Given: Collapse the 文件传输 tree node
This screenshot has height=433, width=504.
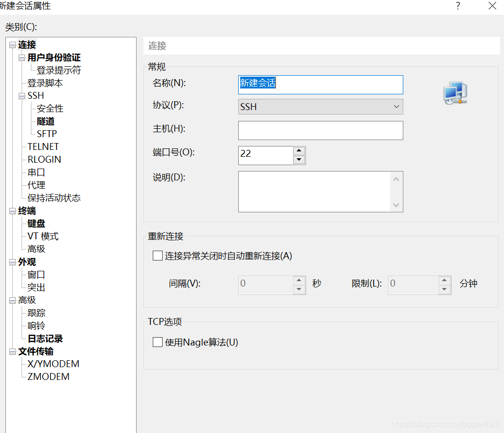Looking at the screenshot, I should click(13, 352).
